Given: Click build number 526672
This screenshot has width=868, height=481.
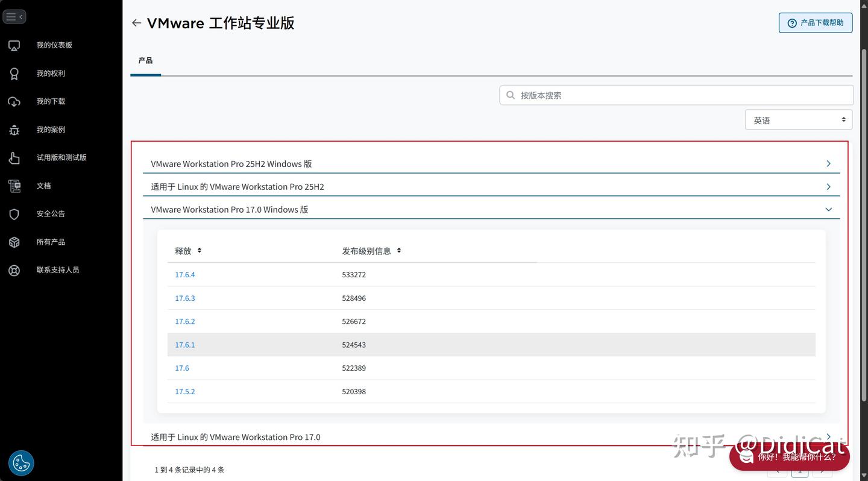Looking at the screenshot, I should pos(354,321).
